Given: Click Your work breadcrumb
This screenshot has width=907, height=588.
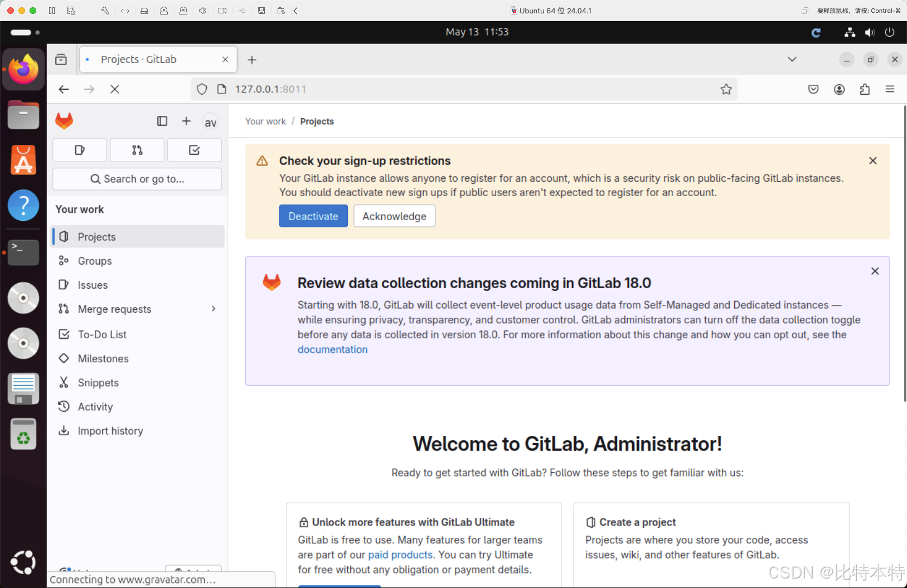Looking at the screenshot, I should (x=265, y=122).
